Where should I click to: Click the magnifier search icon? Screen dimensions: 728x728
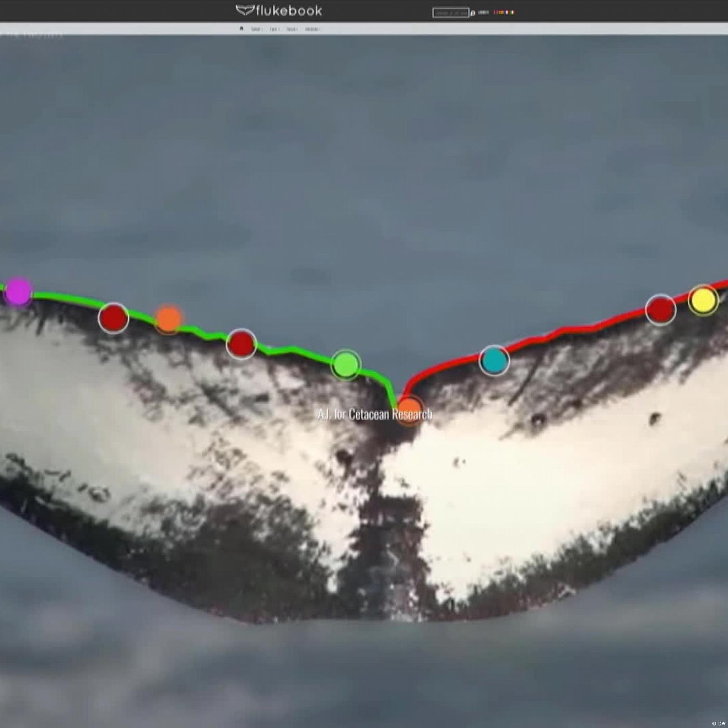[x=473, y=13]
